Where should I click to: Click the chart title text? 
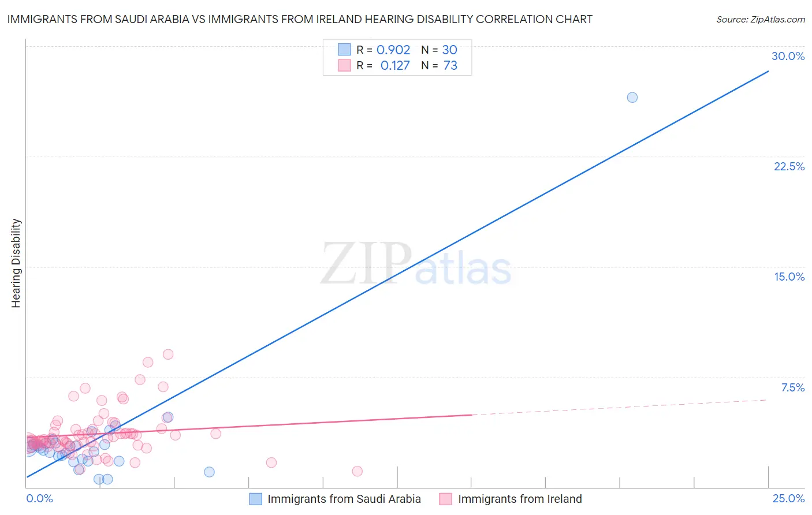click(x=300, y=19)
